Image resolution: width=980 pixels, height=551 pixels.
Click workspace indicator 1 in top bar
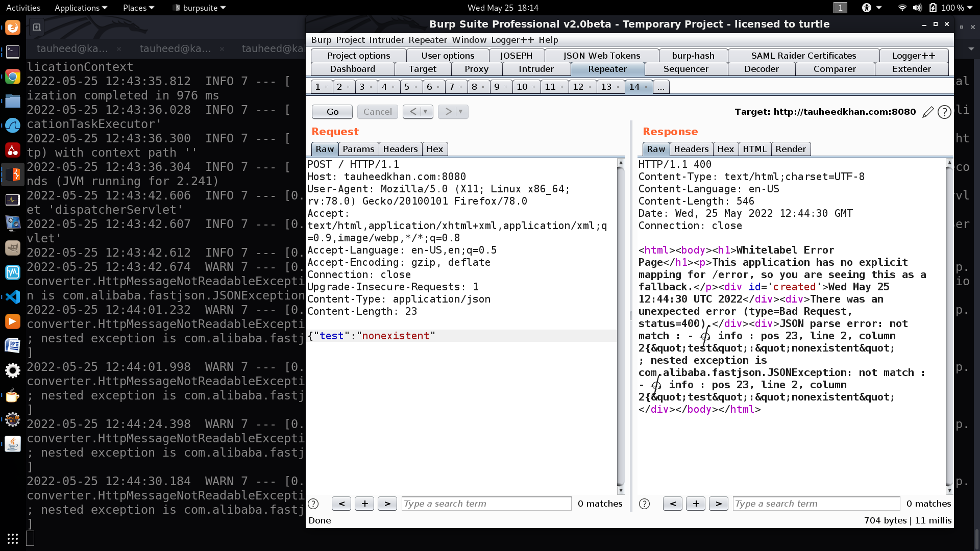tap(840, 8)
